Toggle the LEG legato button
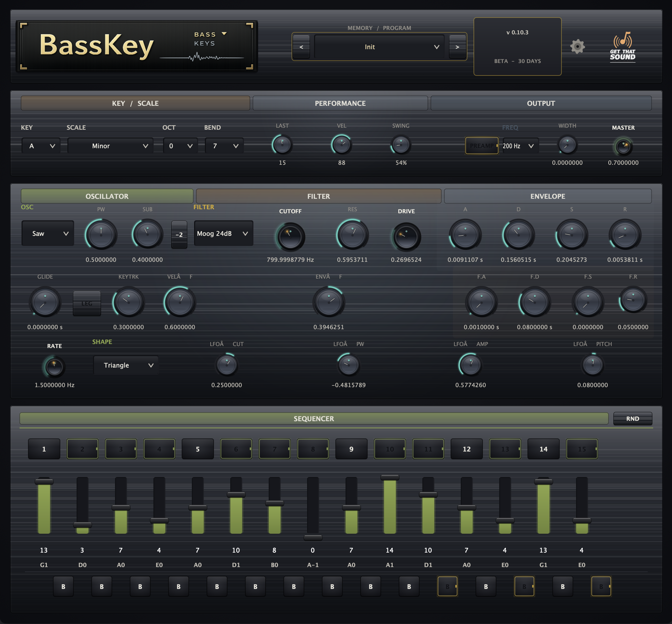Screen dimensions: 672x624 point(87,303)
